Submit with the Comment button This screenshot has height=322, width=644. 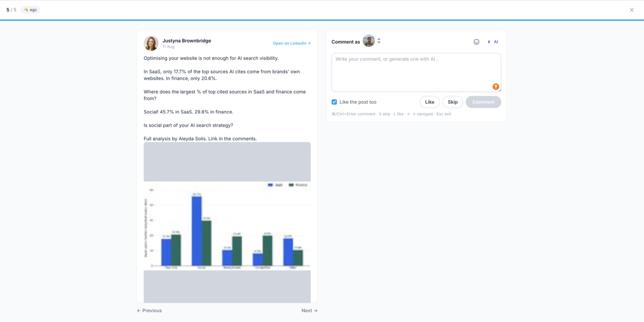pyautogui.click(x=483, y=102)
